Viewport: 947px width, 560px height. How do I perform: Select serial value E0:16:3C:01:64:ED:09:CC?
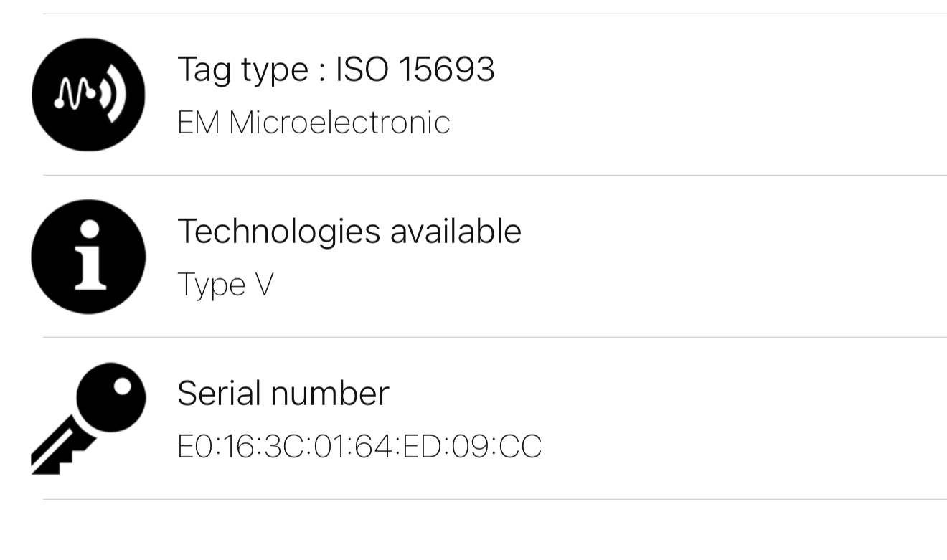pyautogui.click(x=359, y=447)
